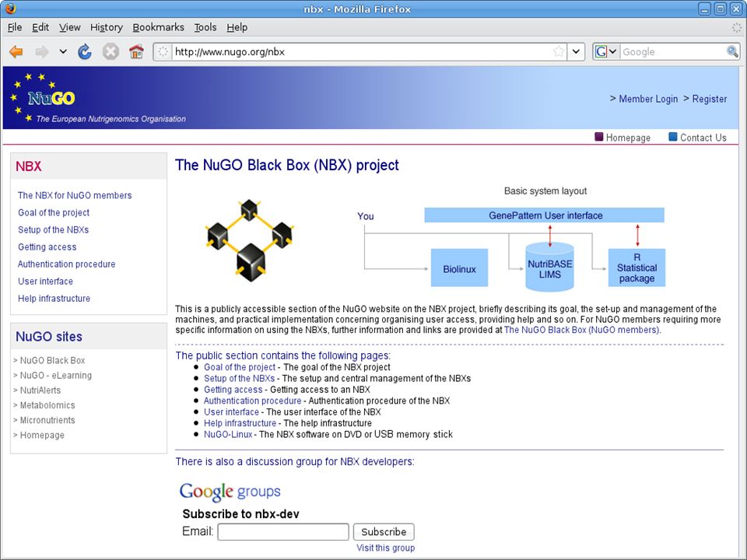Viewport: 747px width, 560px height.
Task: Click the Google search input box
Action: 672,51
